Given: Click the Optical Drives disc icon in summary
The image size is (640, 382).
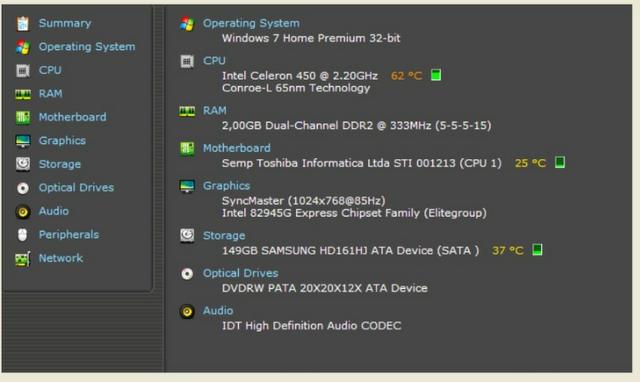Looking at the screenshot, I should [187, 273].
